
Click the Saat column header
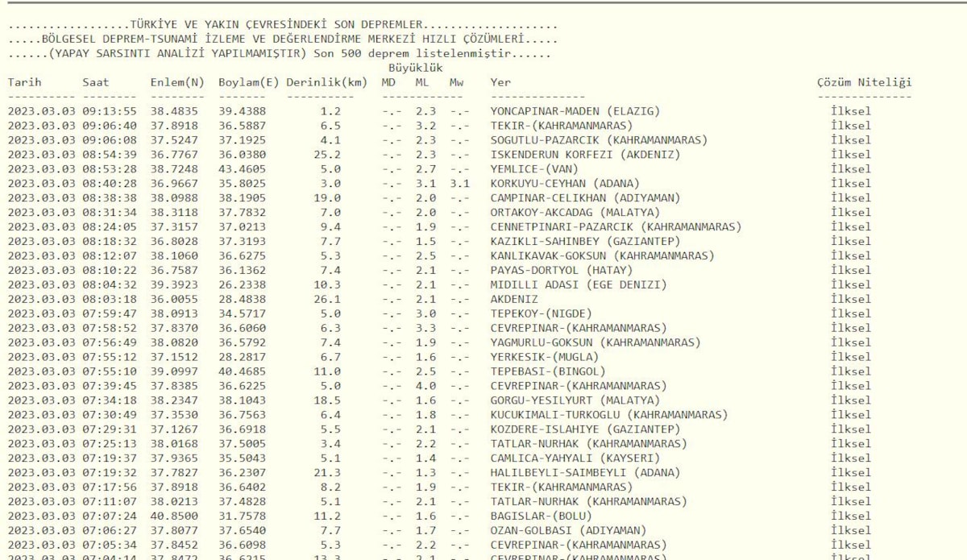[96, 82]
